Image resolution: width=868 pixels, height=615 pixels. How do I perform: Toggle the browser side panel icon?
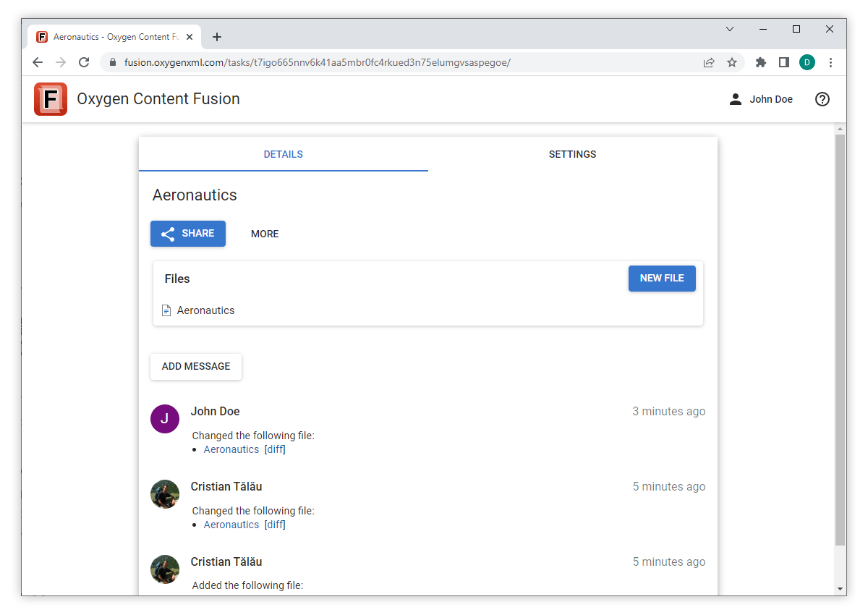click(x=784, y=62)
